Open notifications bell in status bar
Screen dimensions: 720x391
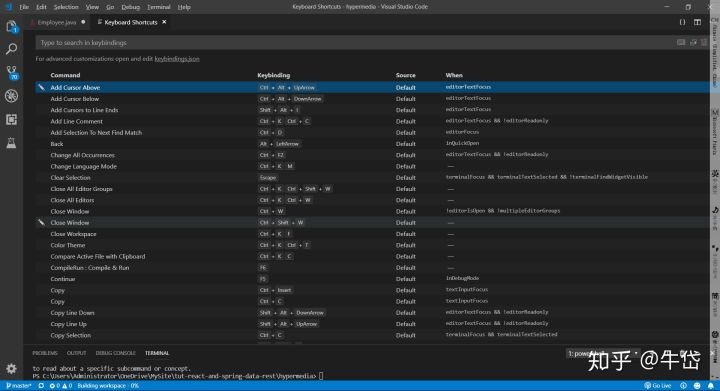pos(711,386)
